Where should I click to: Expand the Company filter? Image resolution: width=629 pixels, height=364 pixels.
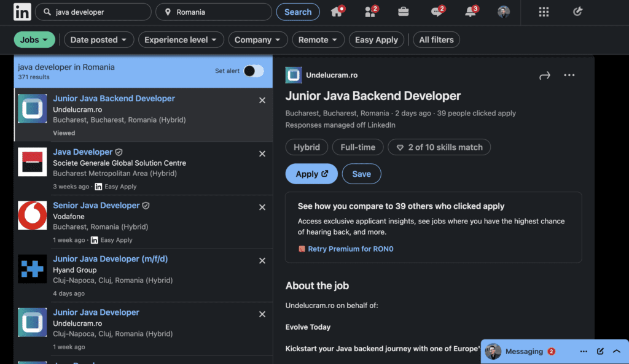[257, 40]
